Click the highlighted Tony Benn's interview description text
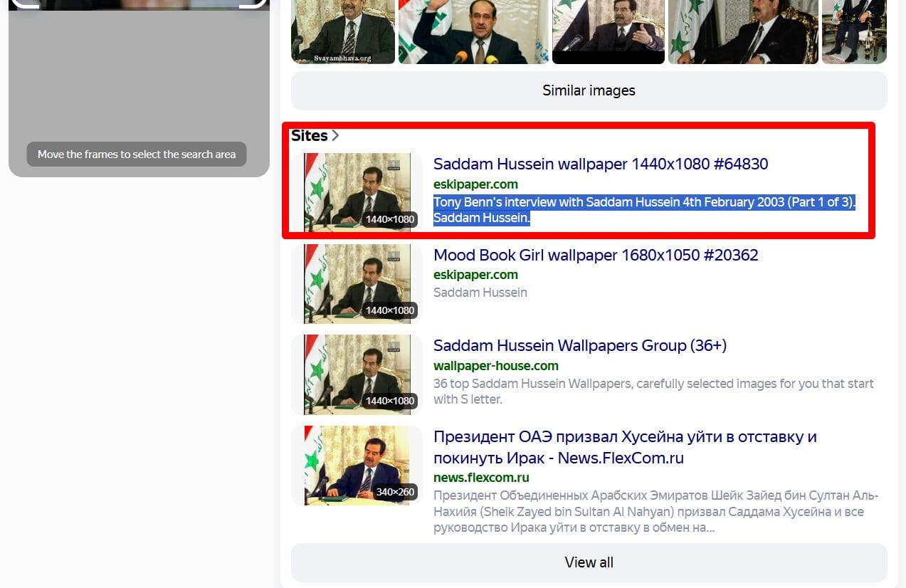 (x=644, y=210)
